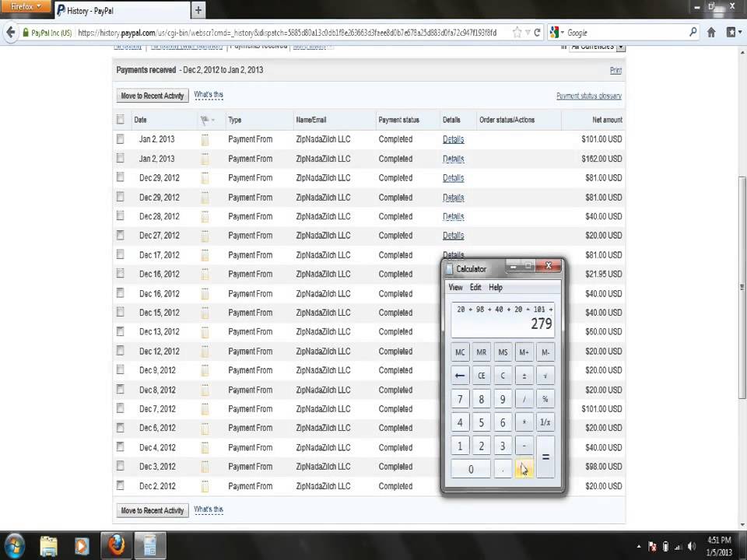Click Calculator MS memory store key
747x560 pixels.
[503, 352]
